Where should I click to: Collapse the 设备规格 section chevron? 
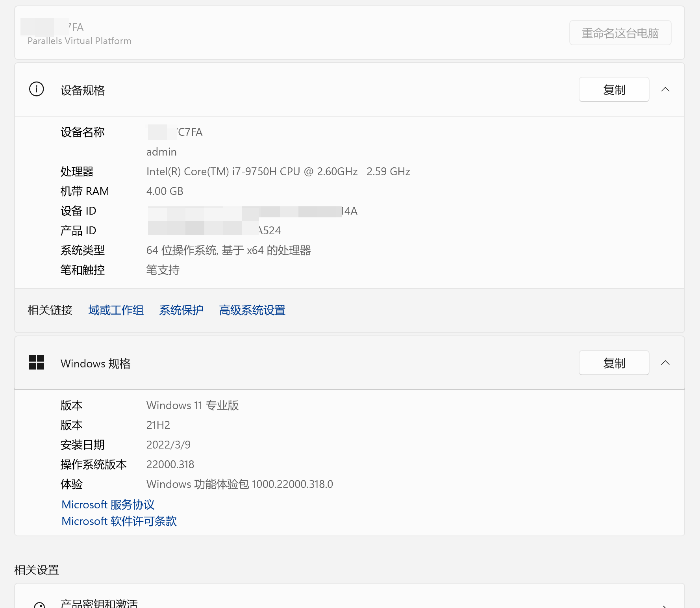(x=665, y=89)
